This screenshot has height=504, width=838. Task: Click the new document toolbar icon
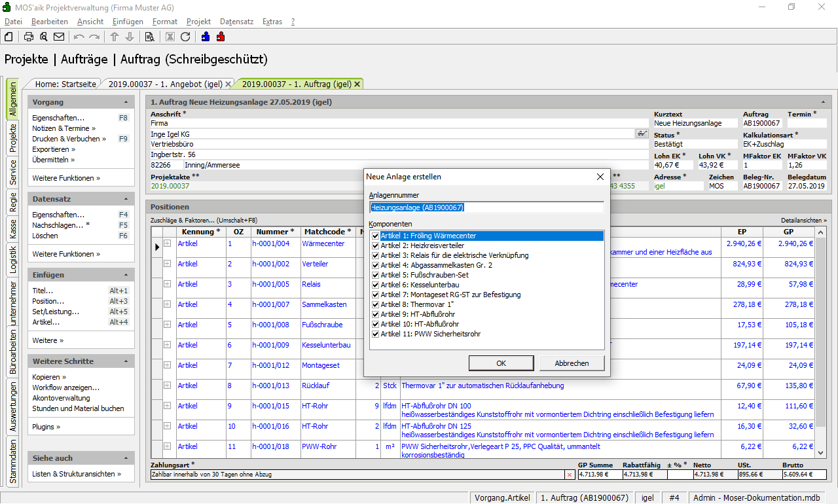(9, 37)
